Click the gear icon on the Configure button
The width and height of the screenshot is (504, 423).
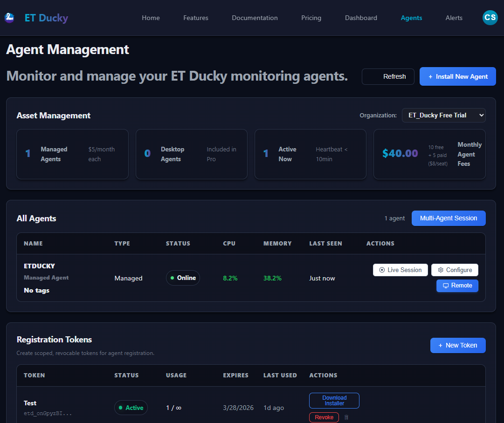click(x=441, y=270)
